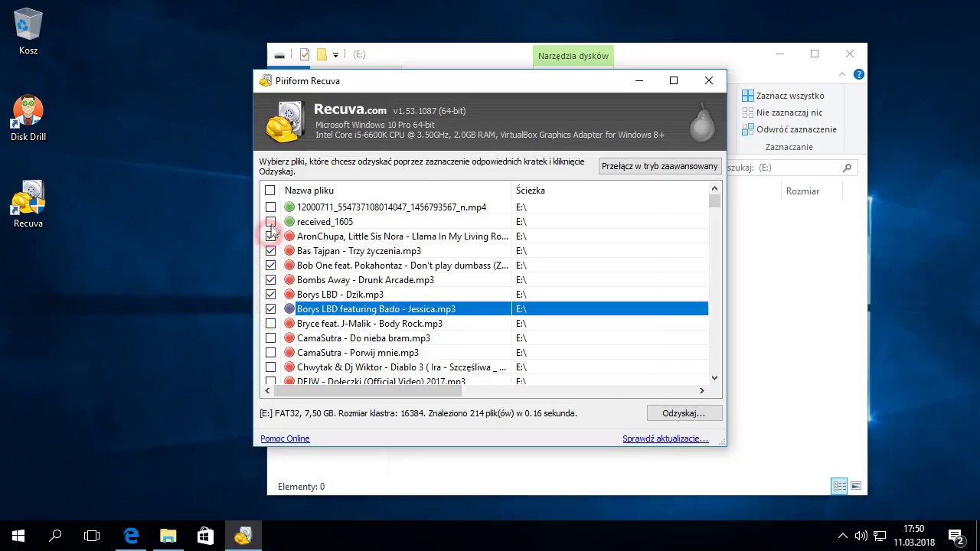Switch Explorer to large icons view
980x551 pixels.
[x=856, y=486]
